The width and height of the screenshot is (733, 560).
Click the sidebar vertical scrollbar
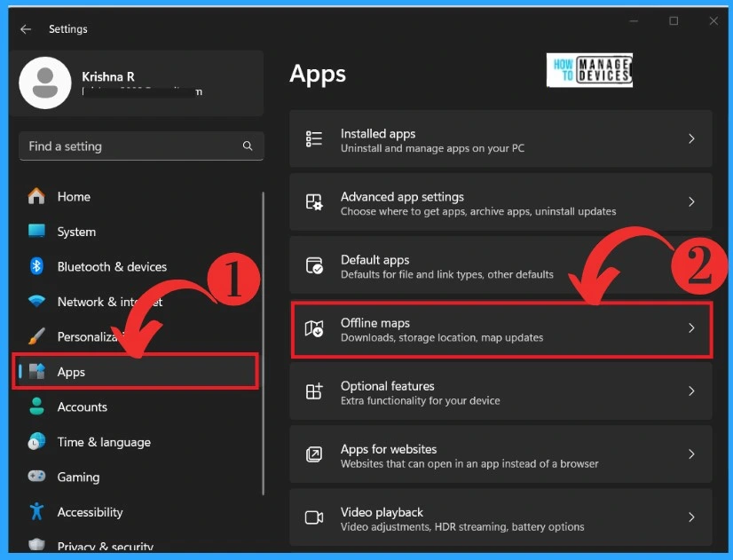click(264, 343)
